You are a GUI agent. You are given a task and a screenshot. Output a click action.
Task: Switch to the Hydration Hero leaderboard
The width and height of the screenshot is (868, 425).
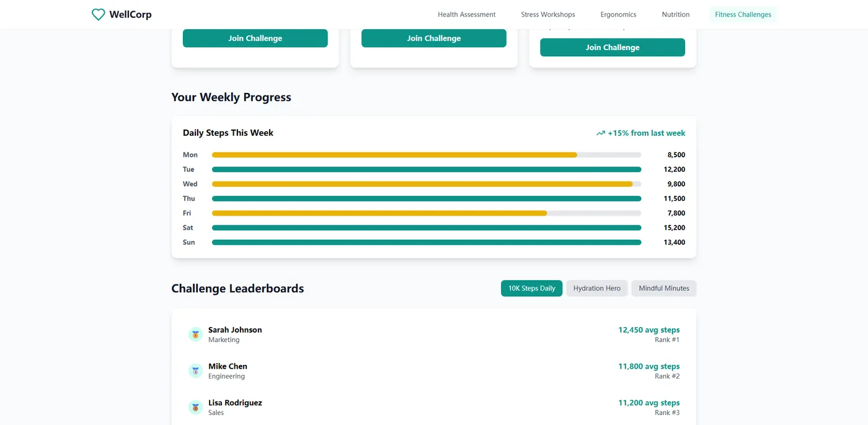tap(596, 288)
